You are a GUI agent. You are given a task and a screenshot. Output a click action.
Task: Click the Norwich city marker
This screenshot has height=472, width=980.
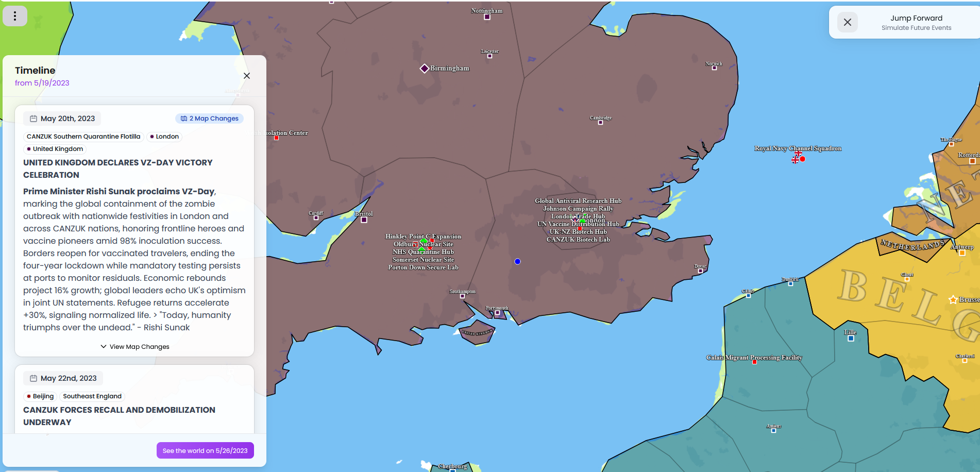(714, 68)
